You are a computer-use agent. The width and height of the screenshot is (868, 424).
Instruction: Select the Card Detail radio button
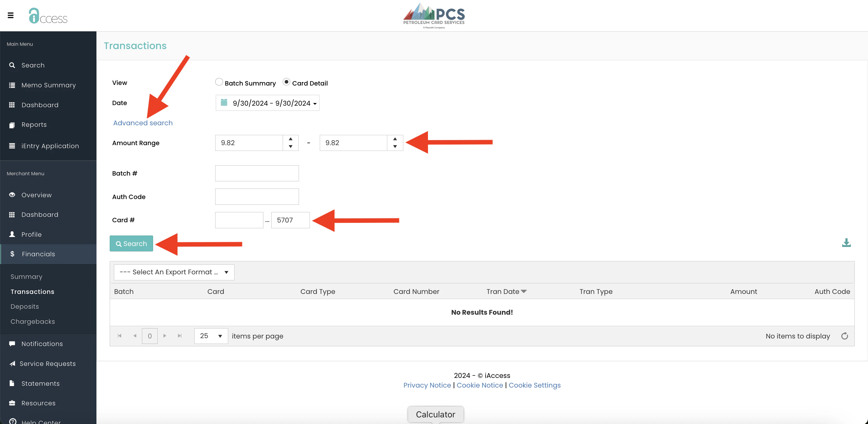pyautogui.click(x=286, y=82)
